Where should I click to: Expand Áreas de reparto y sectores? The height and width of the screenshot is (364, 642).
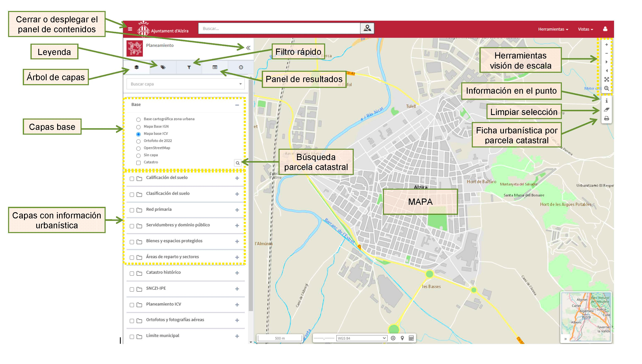coord(237,257)
